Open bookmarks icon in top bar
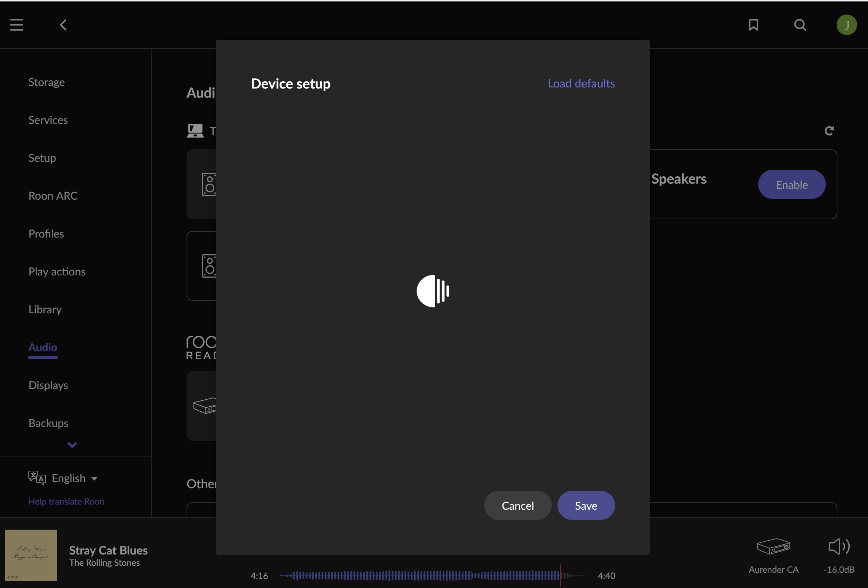 [x=753, y=25]
